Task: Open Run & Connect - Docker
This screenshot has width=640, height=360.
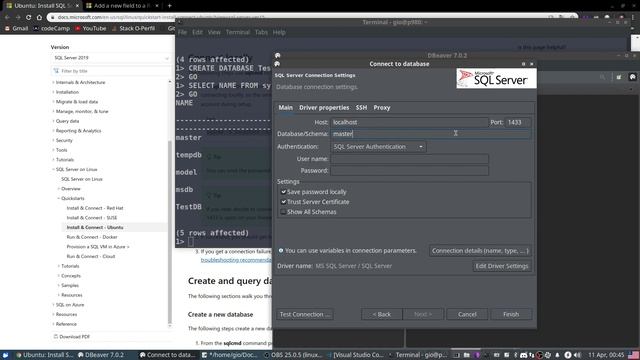Action: 92,237
